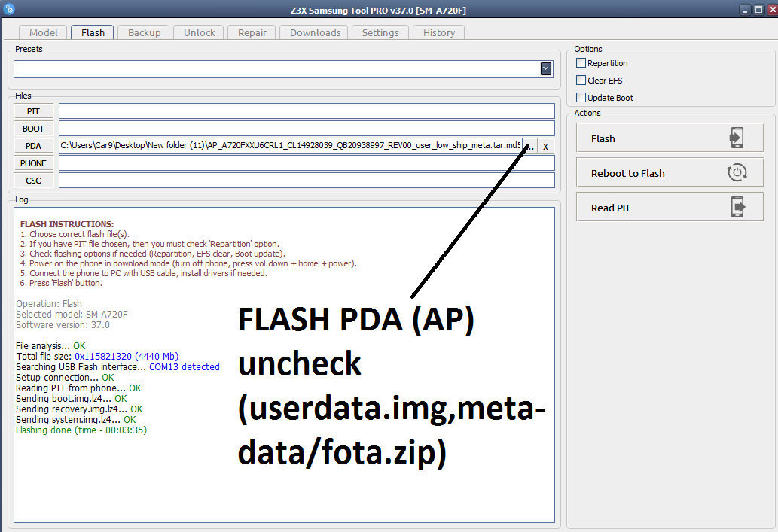Click the '5. Connect the phone to PC' instruction line
The width and height of the screenshot is (778, 532).
143,273
